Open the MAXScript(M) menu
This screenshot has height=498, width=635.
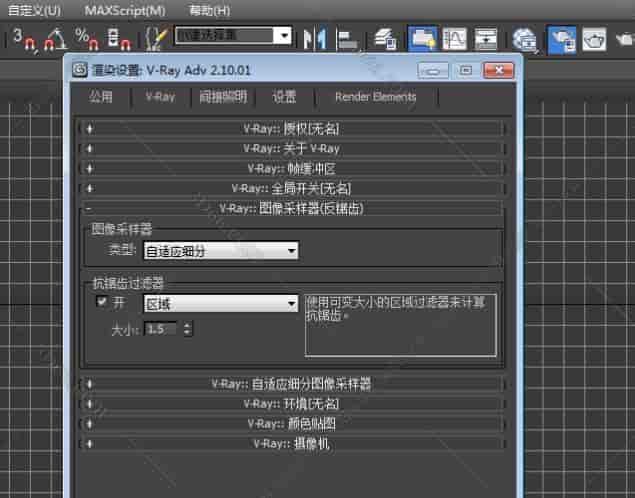tap(125, 10)
